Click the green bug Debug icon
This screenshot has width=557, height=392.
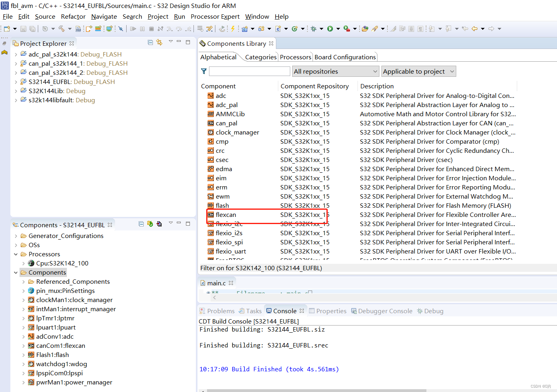click(314, 29)
